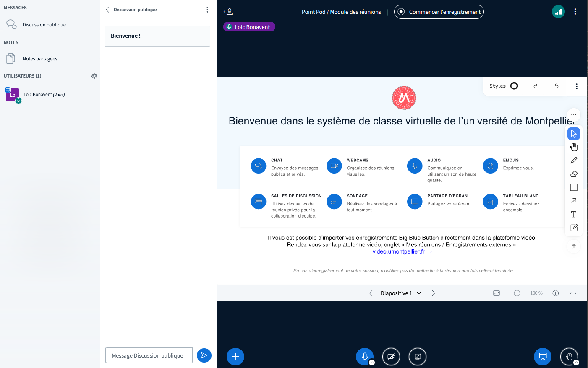Select the rectangle shape tool
This screenshot has height=368, width=588.
(574, 187)
